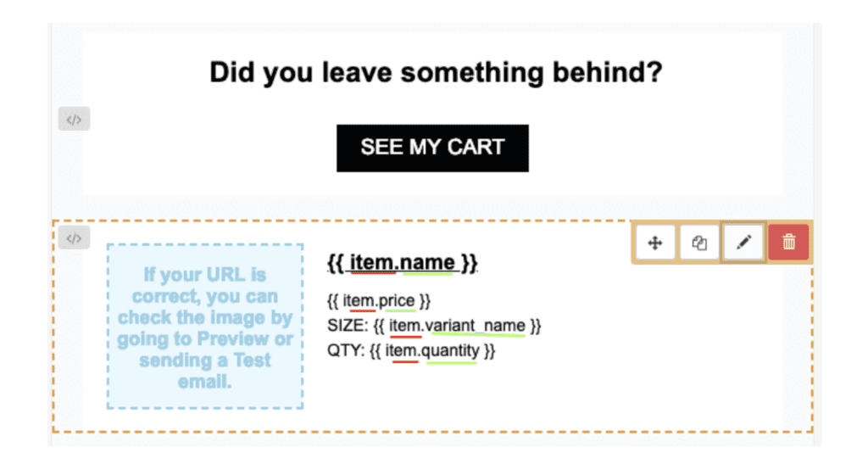Click the SIZE item.variant_name line
Screen dimensions: 868x464
click(x=434, y=326)
